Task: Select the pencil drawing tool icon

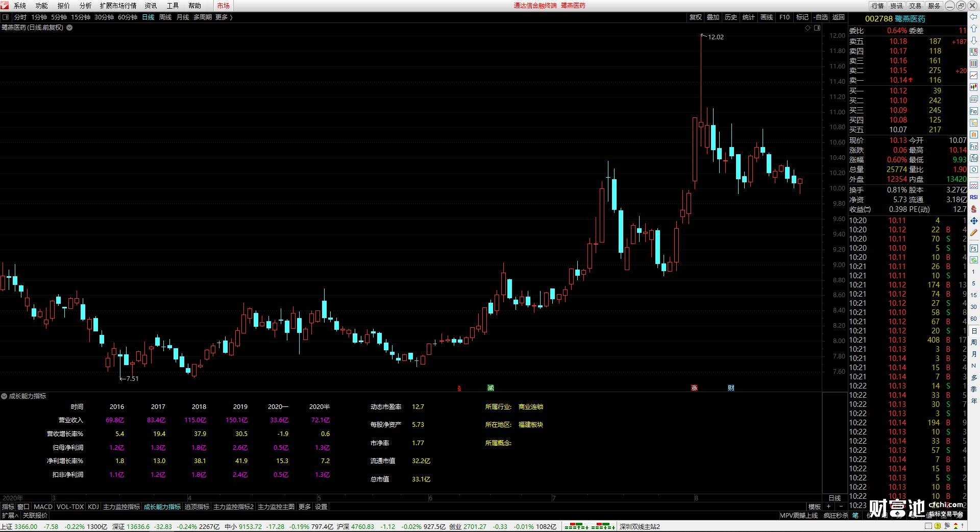Action: (x=973, y=233)
